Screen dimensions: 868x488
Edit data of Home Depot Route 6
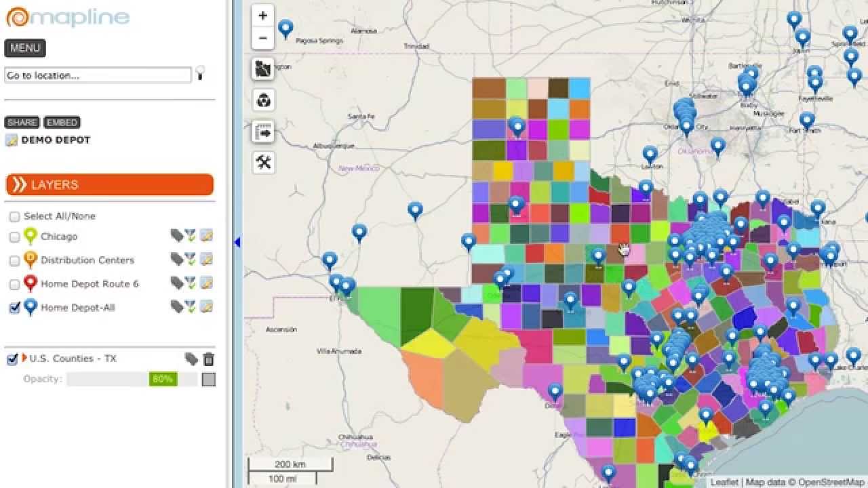click(x=206, y=283)
